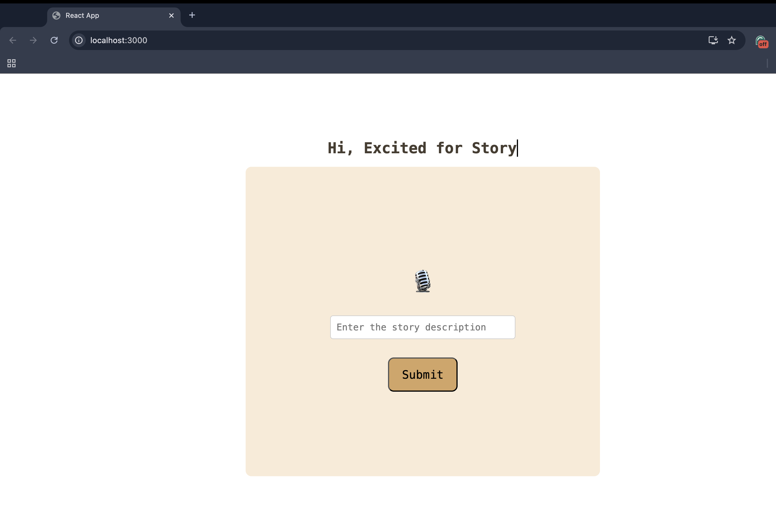Image resolution: width=776 pixels, height=532 pixels.
Task: Click the microphone icon to record
Action: [423, 281]
